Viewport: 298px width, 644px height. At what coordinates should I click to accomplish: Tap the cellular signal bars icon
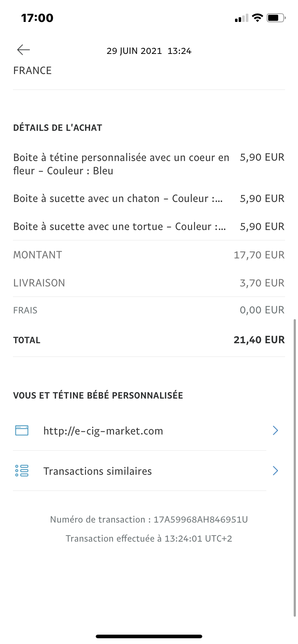pos(241,18)
